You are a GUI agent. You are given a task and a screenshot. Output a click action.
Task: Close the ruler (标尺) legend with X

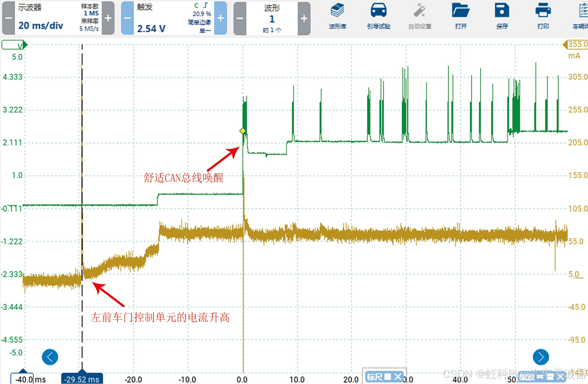pos(398,377)
